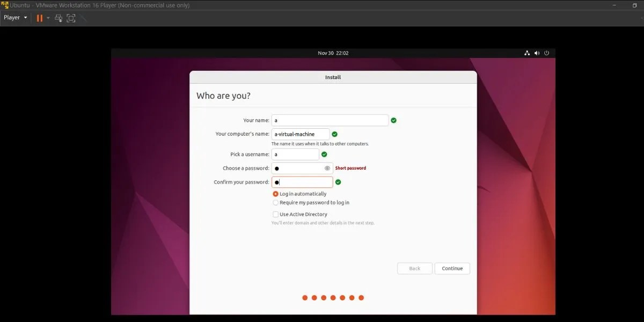Click the volume icon in the top bar
This screenshot has width=644, height=322.
click(537, 53)
